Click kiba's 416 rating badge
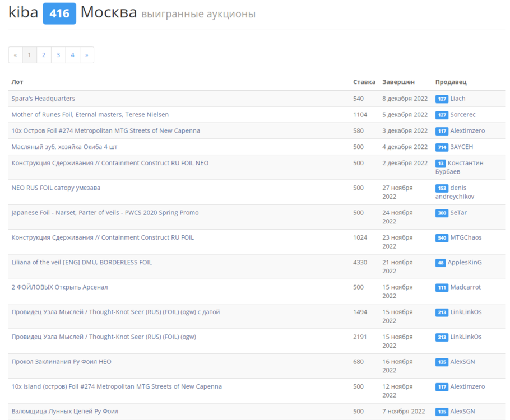Viewport: 510px width, 420px height. point(59,13)
